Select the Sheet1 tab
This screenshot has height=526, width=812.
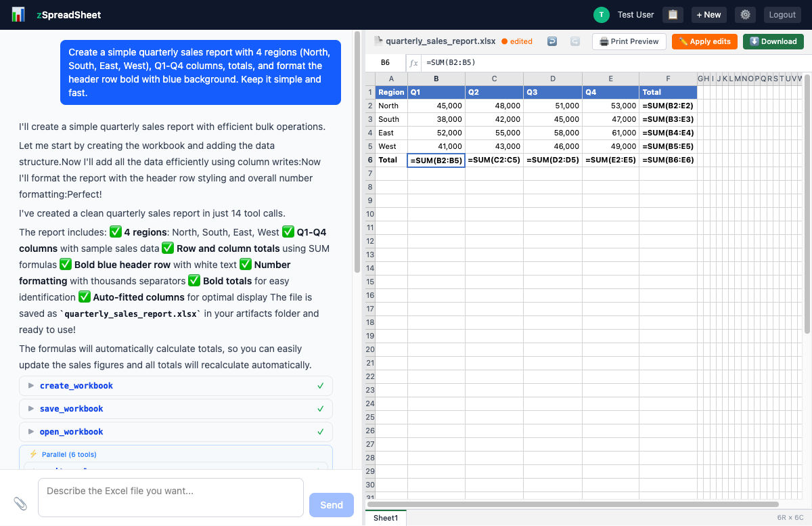(385, 518)
